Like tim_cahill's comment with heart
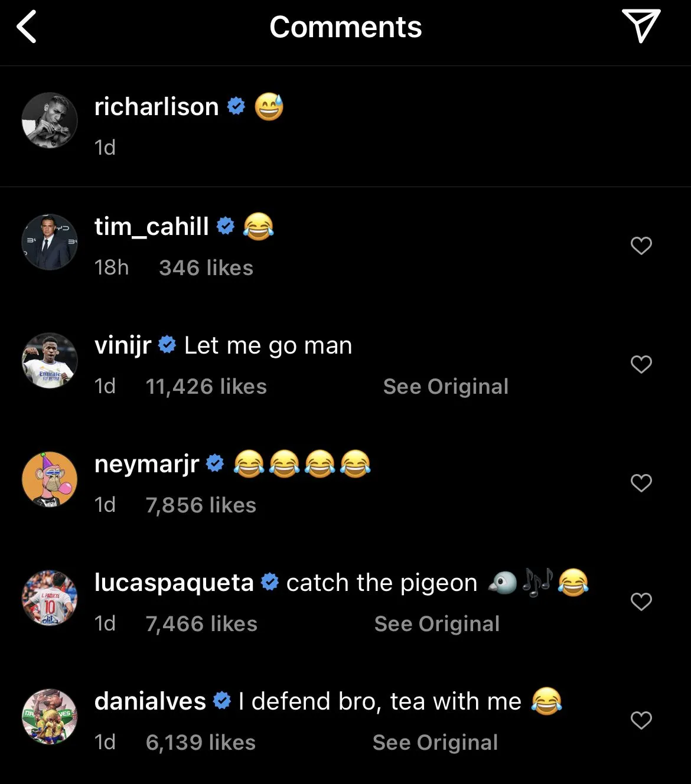Viewport: 691px width, 784px height. coord(641,246)
